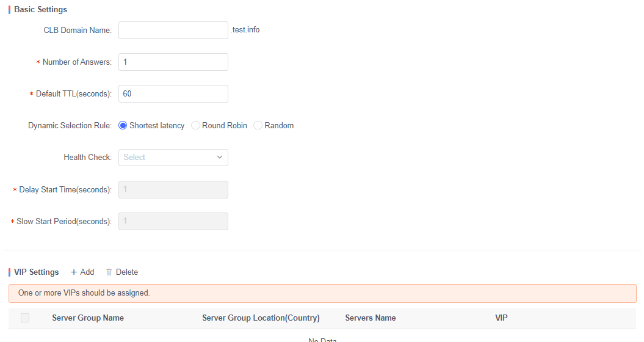
Task: Focus the CLB Domain Name field
Action: [173, 30]
